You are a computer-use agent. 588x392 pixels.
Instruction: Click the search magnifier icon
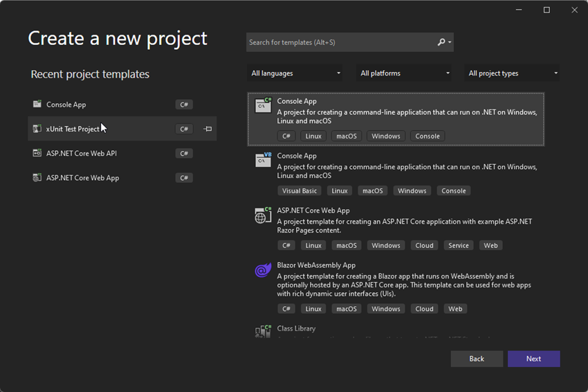pyautogui.click(x=441, y=42)
